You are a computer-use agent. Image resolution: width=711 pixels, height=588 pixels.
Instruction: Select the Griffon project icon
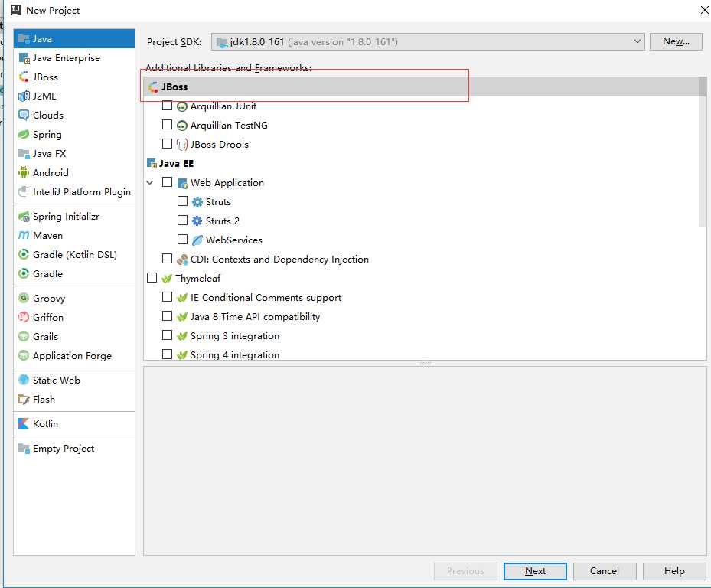pyautogui.click(x=24, y=317)
